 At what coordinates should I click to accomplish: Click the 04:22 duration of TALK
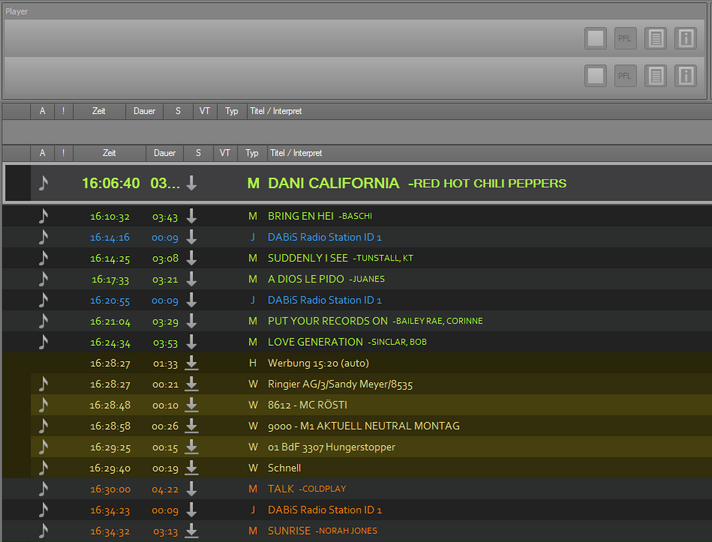[x=165, y=489]
